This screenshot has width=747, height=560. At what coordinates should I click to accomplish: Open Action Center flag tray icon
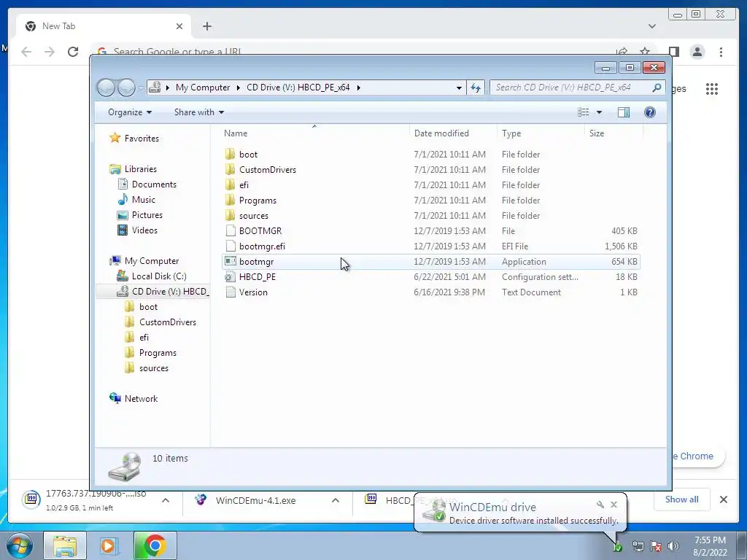tap(656, 546)
